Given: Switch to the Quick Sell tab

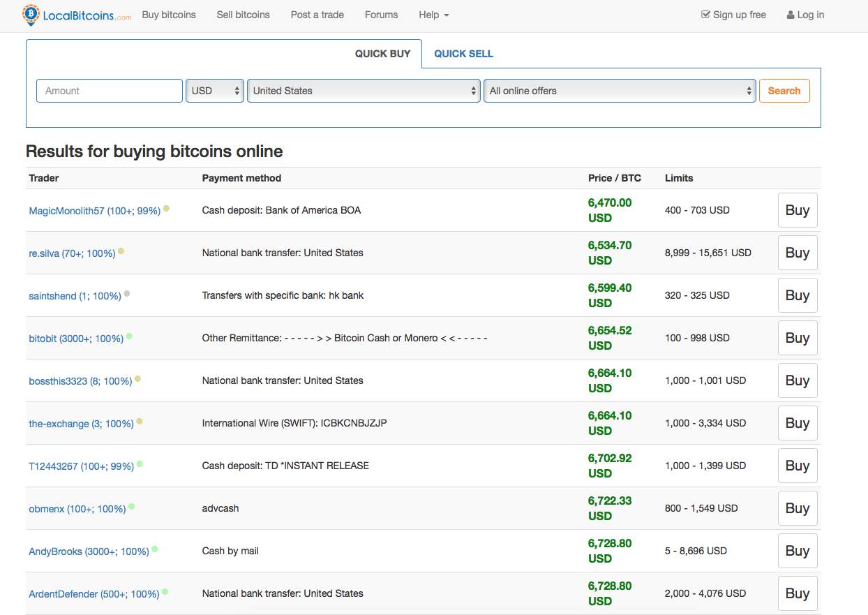Looking at the screenshot, I should (x=464, y=54).
